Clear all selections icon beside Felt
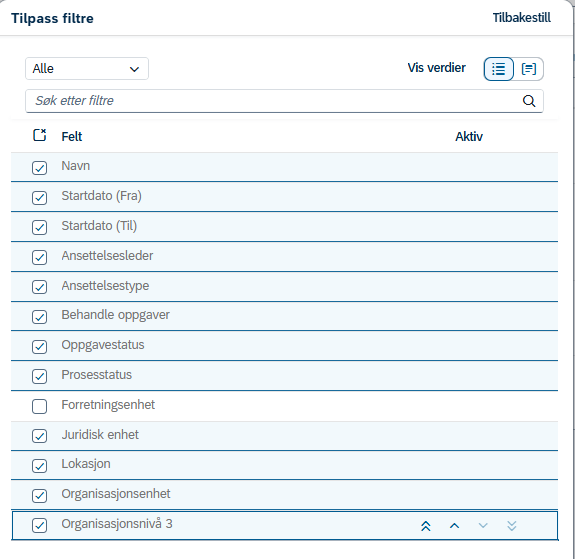 pos(40,135)
